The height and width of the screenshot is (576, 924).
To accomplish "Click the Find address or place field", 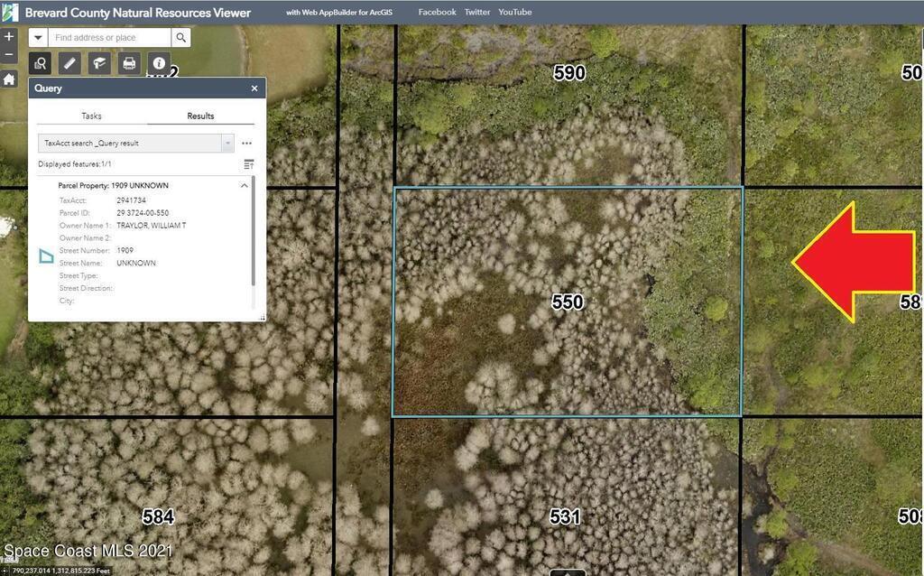I will click(110, 38).
